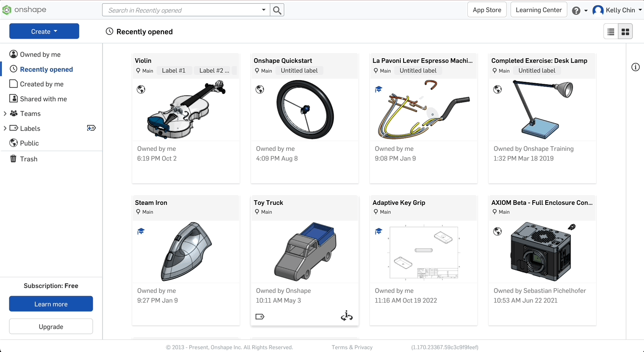Click the Upgrade button
644x352 pixels.
(51, 326)
